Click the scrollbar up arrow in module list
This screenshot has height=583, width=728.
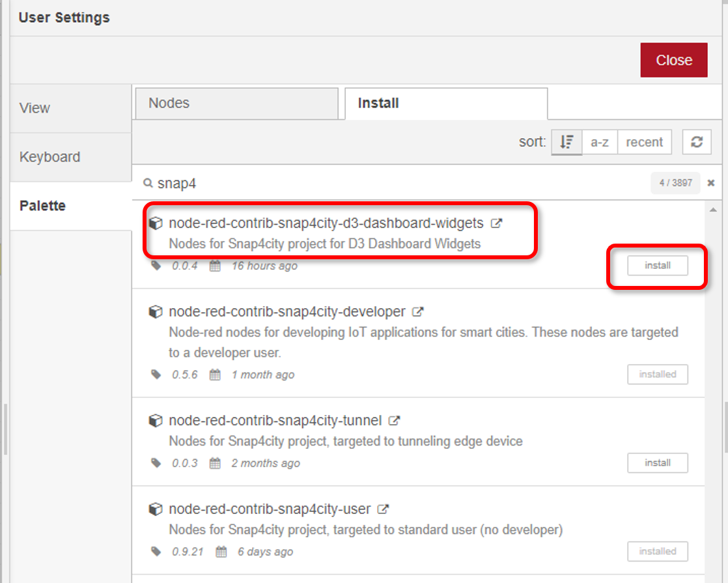click(x=713, y=210)
